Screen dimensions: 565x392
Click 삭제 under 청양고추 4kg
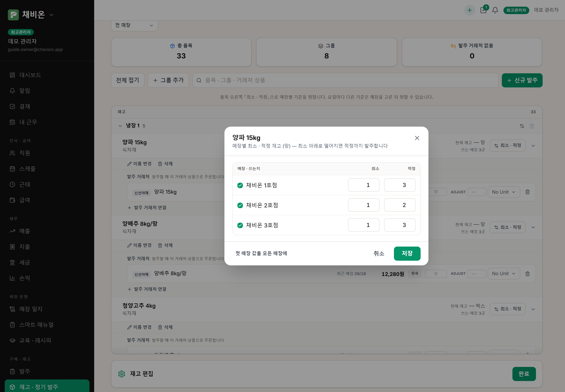(x=165, y=327)
